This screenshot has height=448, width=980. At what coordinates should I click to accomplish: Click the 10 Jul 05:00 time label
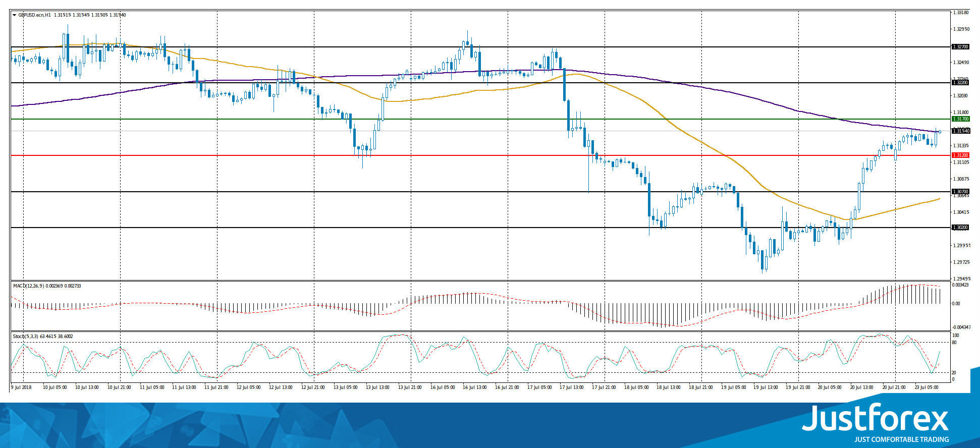[55, 387]
